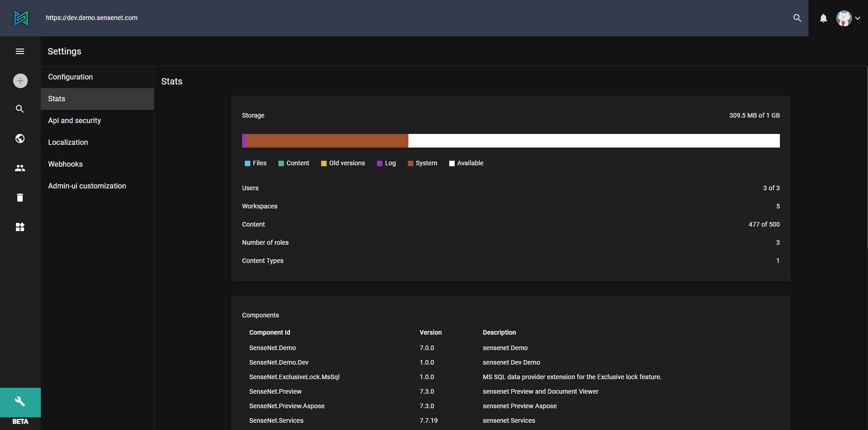Click the purple Log storage bar segment

click(244, 141)
